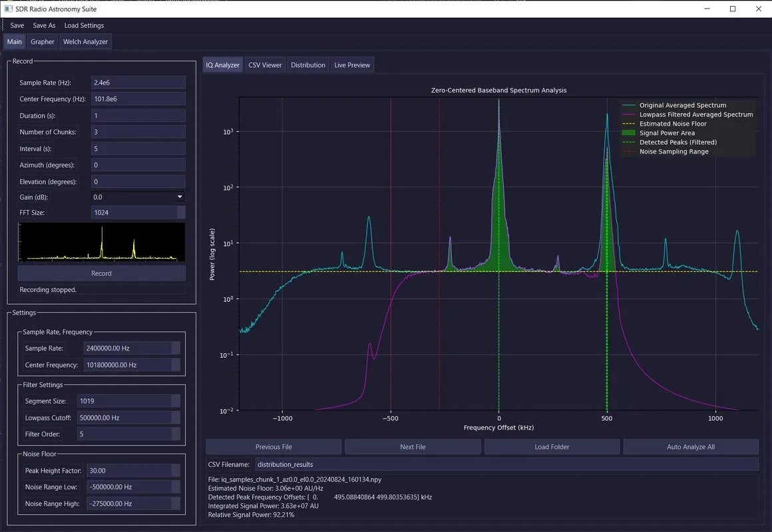Click Lowpass Filtered Averaged Spectrum legend entry
This screenshot has width=772, height=532.
click(x=687, y=114)
